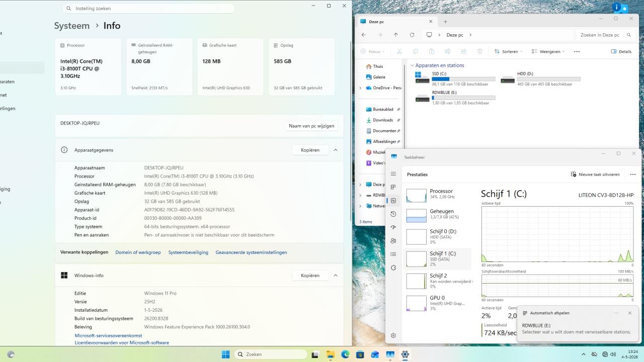The width and height of the screenshot is (644, 362).
Task: Open Task View on the taskbar
Action: tap(315, 354)
